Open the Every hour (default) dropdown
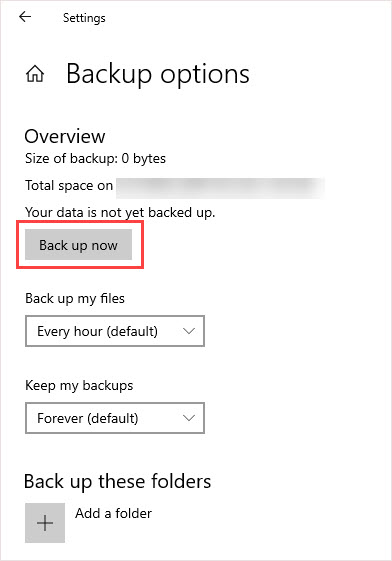 pyautogui.click(x=115, y=331)
